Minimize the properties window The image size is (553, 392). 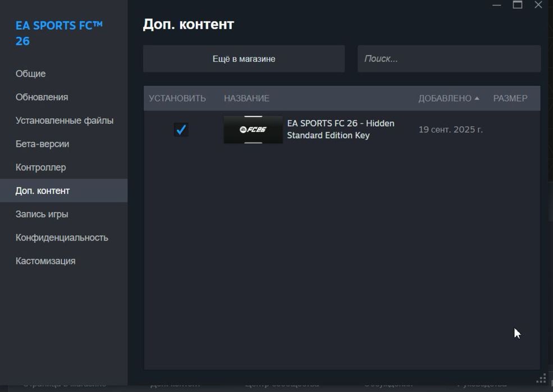click(496, 5)
